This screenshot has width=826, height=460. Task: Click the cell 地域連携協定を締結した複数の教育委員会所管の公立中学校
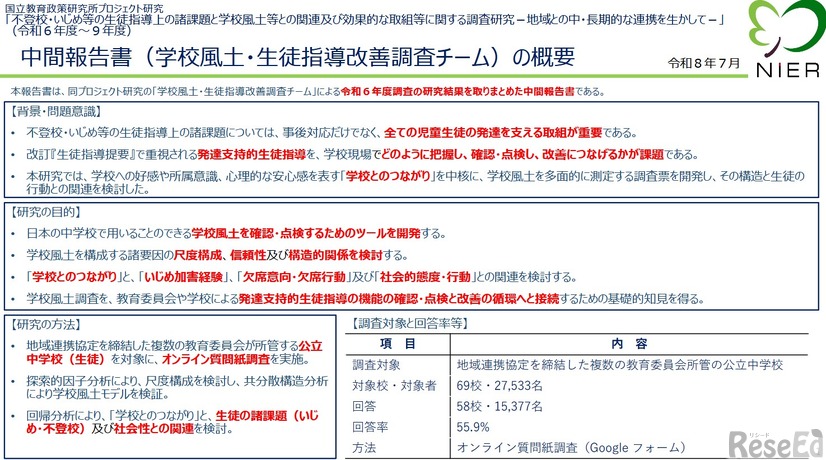point(620,365)
